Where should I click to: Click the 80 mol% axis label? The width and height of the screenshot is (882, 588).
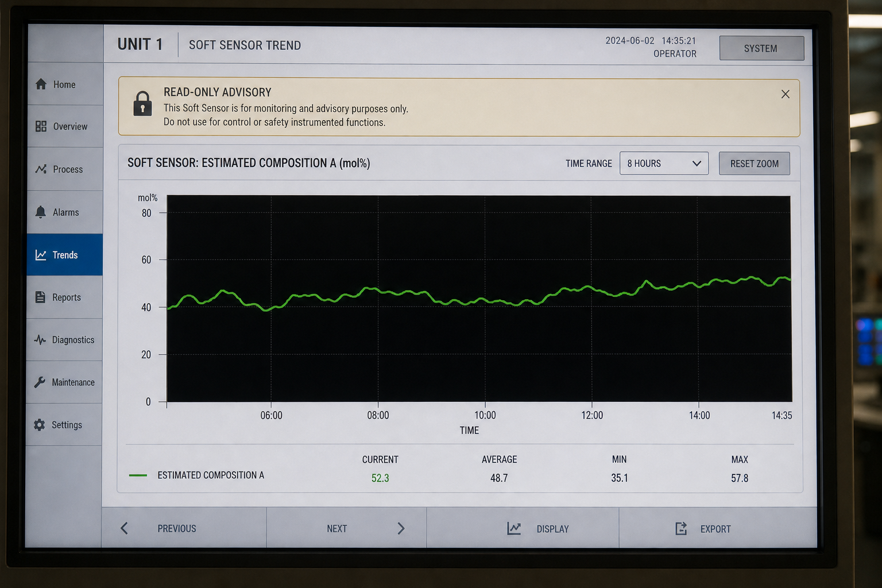click(x=146, y=213)
